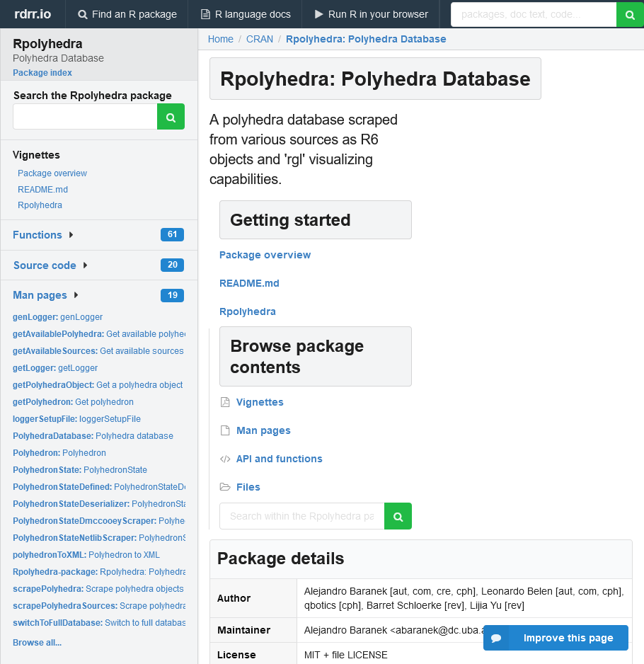Open the Man pages link in Browse contents
644x664 pixels.
263,430
